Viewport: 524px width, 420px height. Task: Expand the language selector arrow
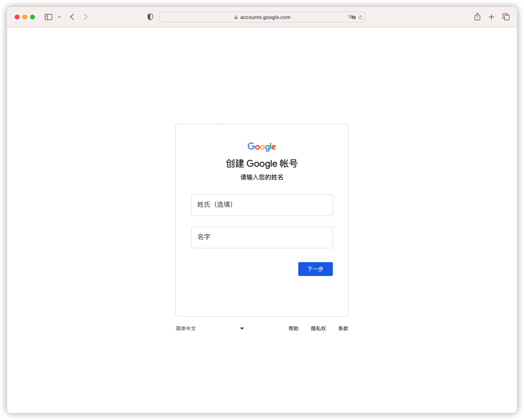[x=242, y=328]
